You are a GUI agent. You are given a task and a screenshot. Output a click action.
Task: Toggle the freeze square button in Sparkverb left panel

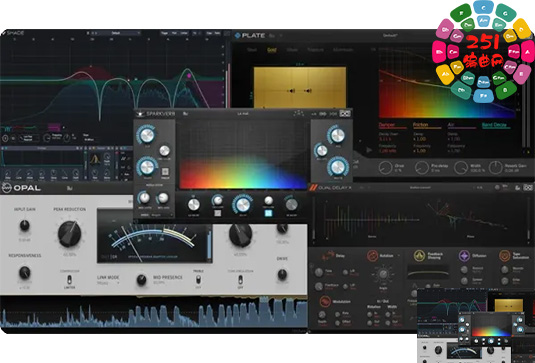coord(165,171)
